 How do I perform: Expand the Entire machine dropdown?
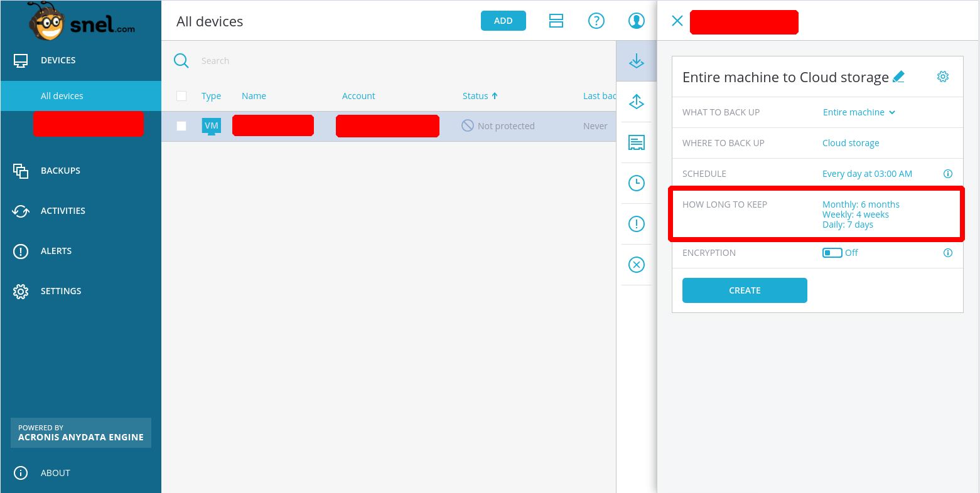coord(859,112)
